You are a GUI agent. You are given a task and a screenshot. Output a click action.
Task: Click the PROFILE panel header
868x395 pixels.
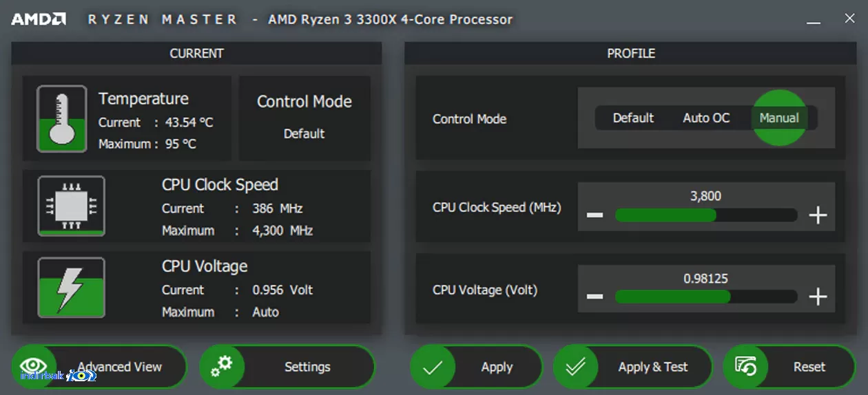tap(631, 53)
